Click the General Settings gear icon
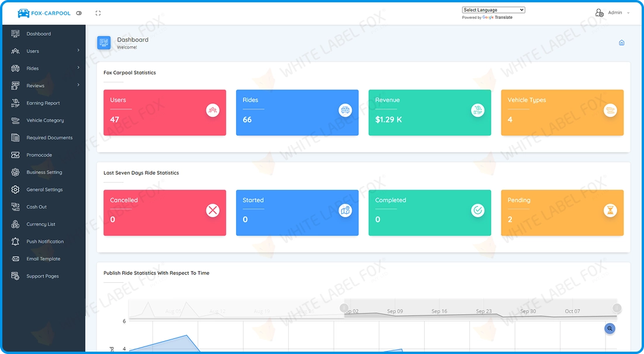Viewport: 644px width, 354px height. click(x=15, y=189)
